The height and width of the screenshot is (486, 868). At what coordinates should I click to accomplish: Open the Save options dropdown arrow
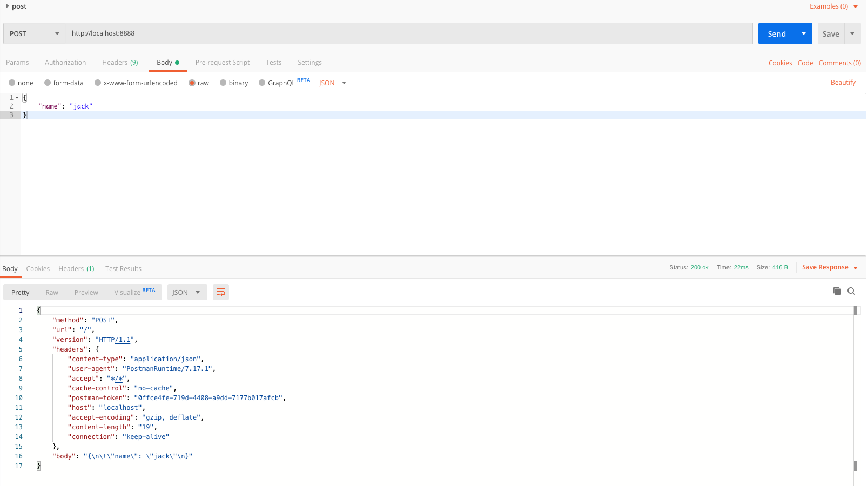852,33
